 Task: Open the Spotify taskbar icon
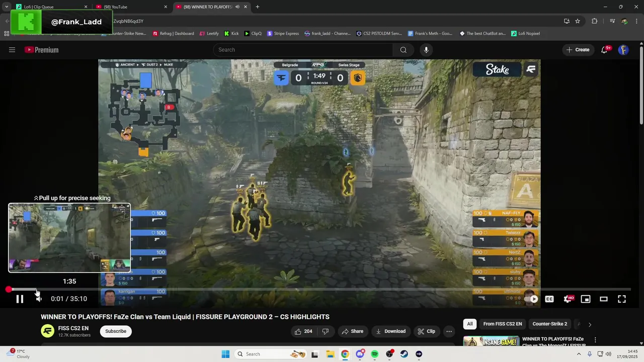tap(374, 354)
